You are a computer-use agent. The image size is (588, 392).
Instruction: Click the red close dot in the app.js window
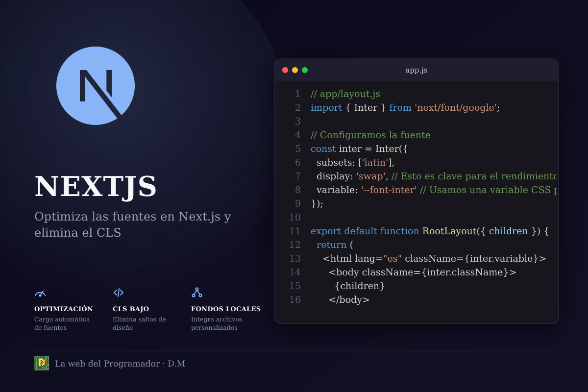click(285, 70)
